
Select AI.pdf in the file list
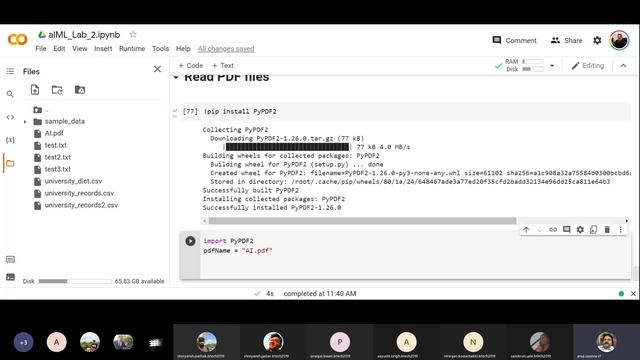pos(54,133)
